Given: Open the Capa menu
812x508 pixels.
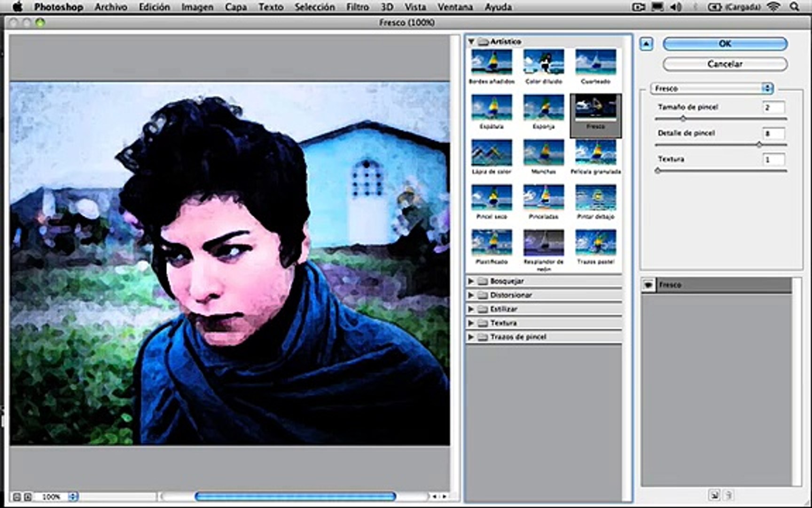Looking at the screenshot, I should 236,7.
